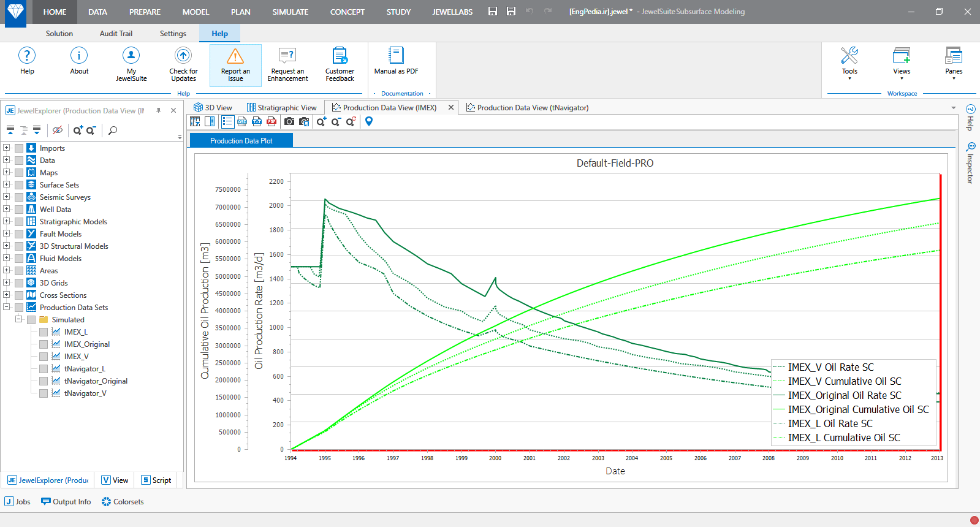The height and width of the screenshot is (527, 980).
Task: Click snapshot to clipboard camera icon
Action: click(x=304, y=121)
